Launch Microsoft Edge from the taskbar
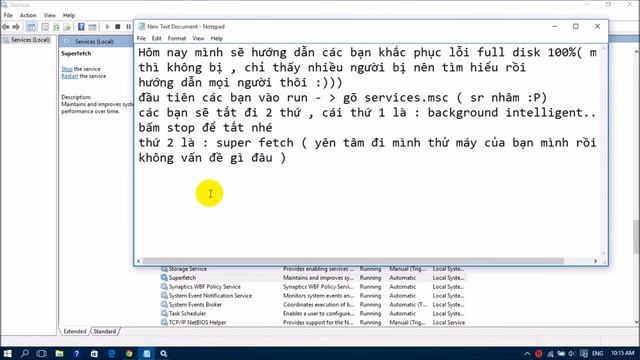This screenshot has height=360, width=640. (111, 353)
